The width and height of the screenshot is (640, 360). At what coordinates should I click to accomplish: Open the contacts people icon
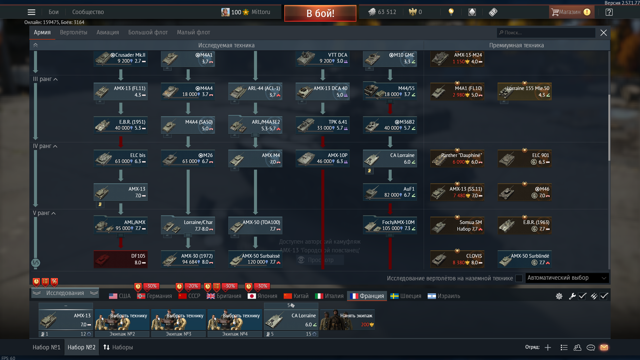tap(577, 347)
